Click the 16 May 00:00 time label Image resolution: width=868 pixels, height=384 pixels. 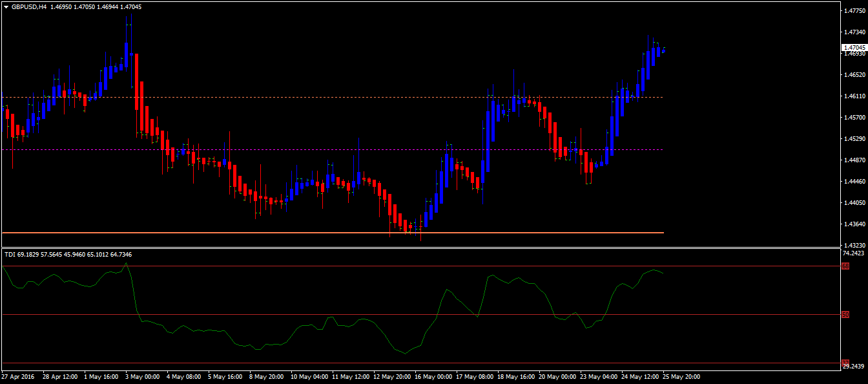point(434,376)
